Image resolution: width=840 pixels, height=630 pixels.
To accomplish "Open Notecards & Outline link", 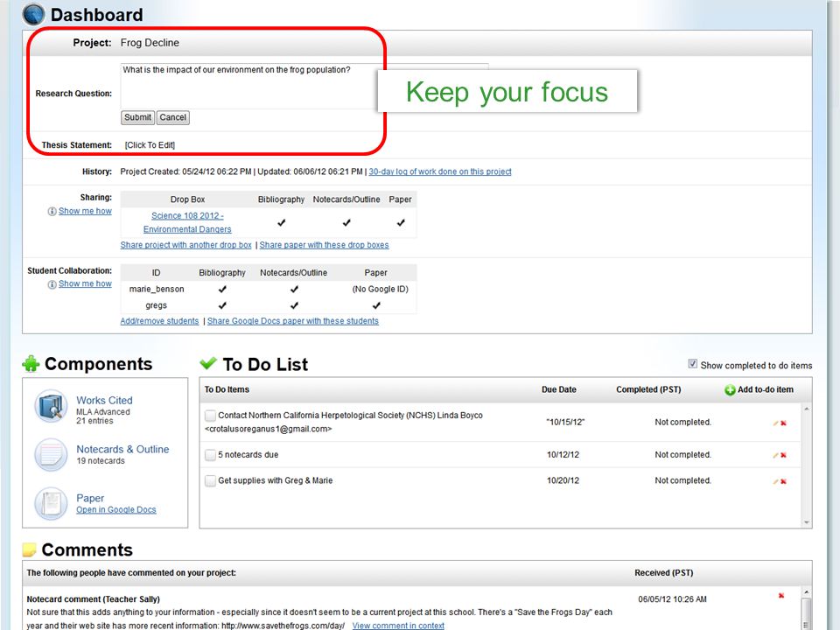I will (122, 449).
